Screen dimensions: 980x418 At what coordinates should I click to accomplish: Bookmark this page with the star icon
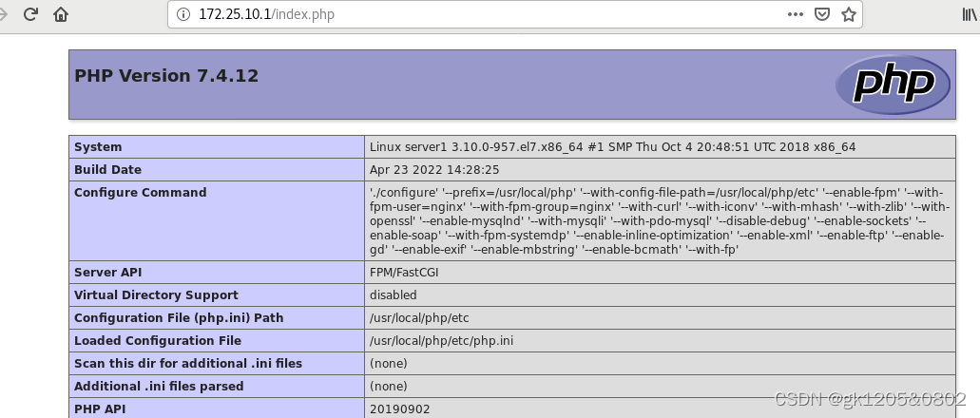click(848, 13)
